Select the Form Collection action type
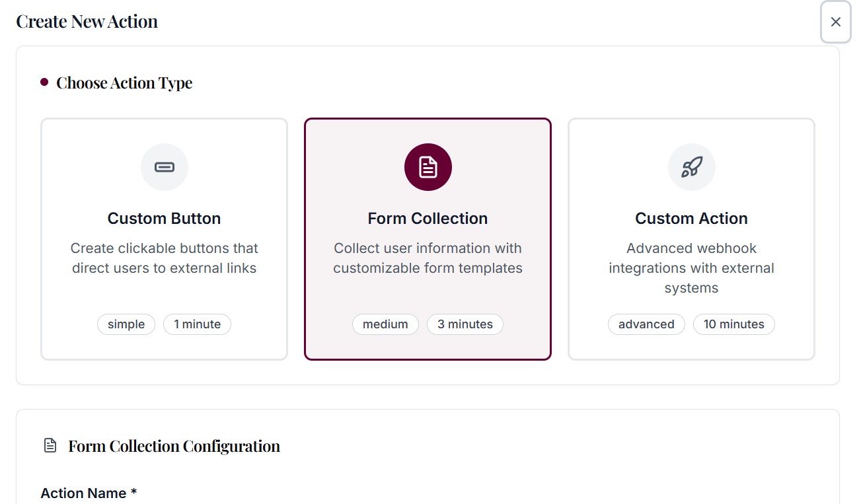This screenshot has height=504, width=859. tap(428, 238)
